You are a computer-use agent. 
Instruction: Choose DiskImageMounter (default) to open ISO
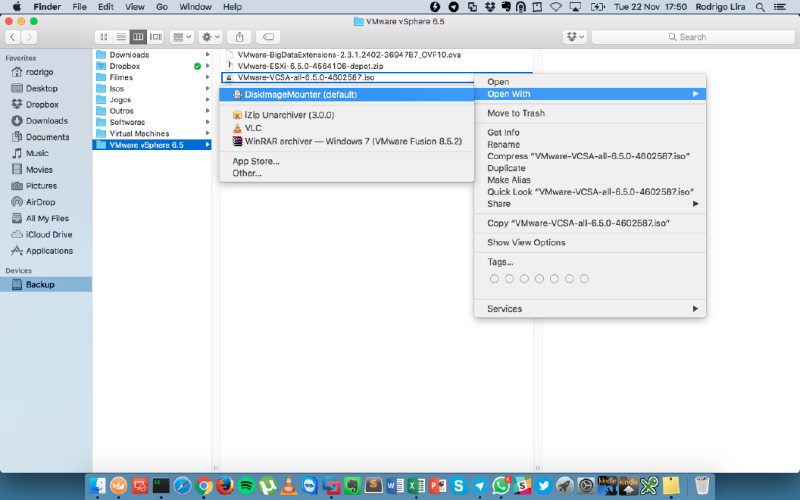(294, 95)
